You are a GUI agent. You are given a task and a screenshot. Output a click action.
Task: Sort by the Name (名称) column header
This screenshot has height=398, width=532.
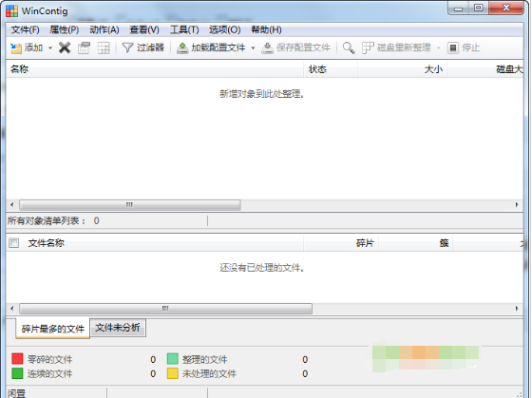pos(154,69)
